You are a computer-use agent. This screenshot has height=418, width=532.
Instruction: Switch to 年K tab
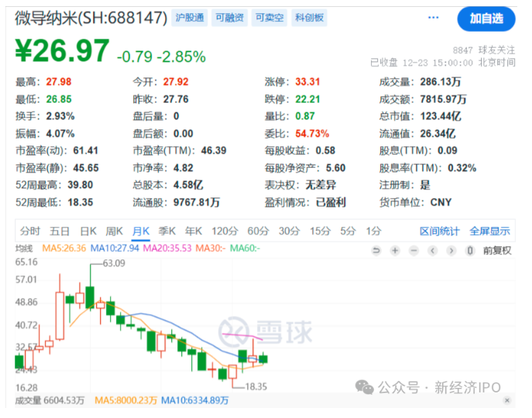pyautogui.click(x=194, y=231)
